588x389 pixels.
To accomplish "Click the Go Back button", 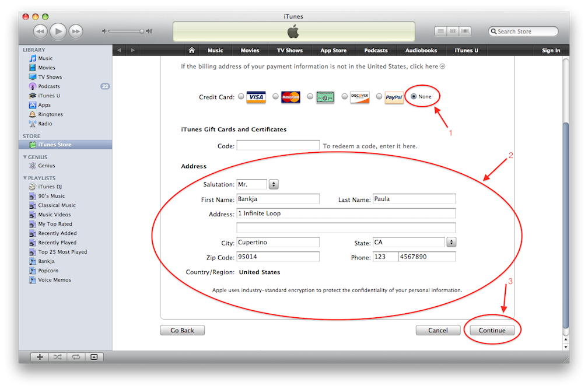I will tap(182, 330).
